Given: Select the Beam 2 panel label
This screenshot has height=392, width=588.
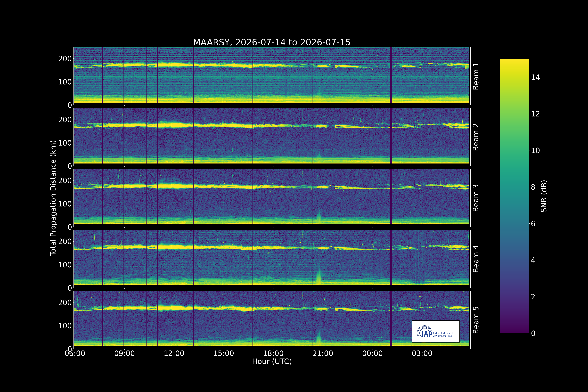Looking at the screenshot, I should [x=476, y=137].
